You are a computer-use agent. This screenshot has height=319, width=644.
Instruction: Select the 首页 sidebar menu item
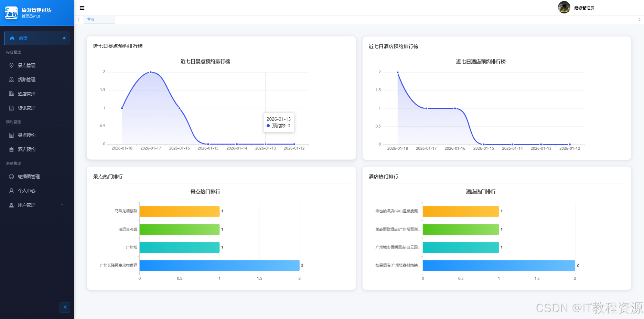pyautogui.click(x=37, y=38)
